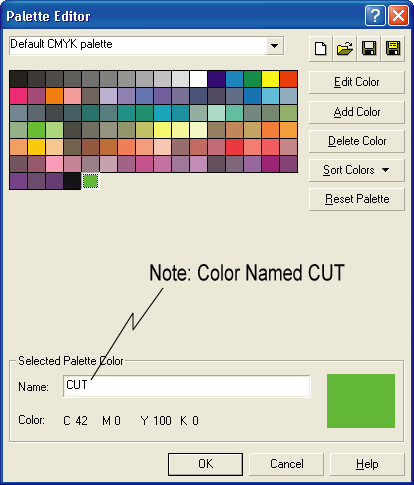This screenshot has width=414, height=485.
Task: Select the white swatch in top row
Action: (x=198, y=79)
